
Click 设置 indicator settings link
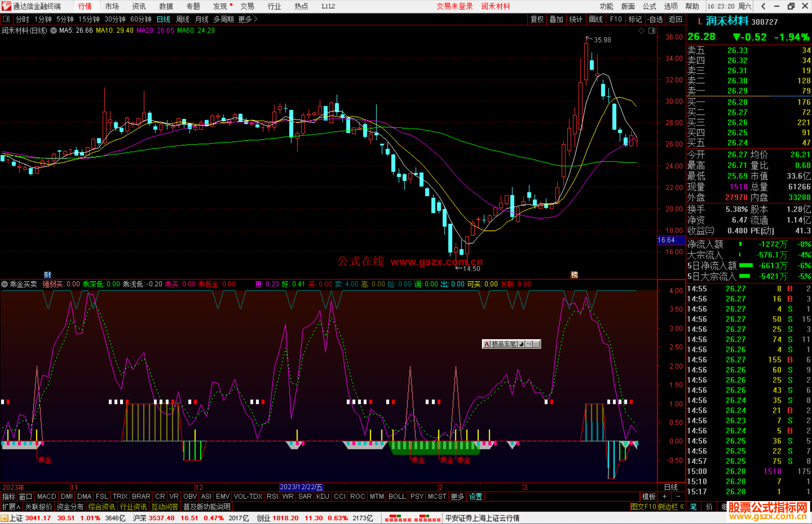(x=476, y=497)
